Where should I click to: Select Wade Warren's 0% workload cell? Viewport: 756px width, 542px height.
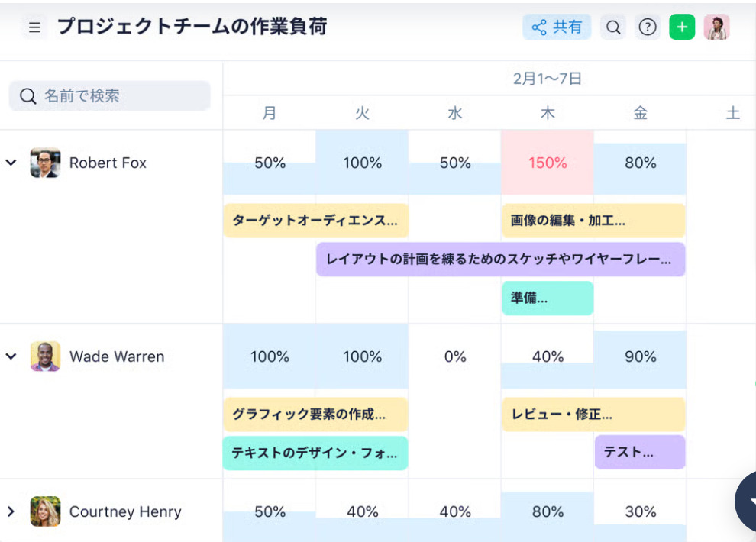(454, 356)
